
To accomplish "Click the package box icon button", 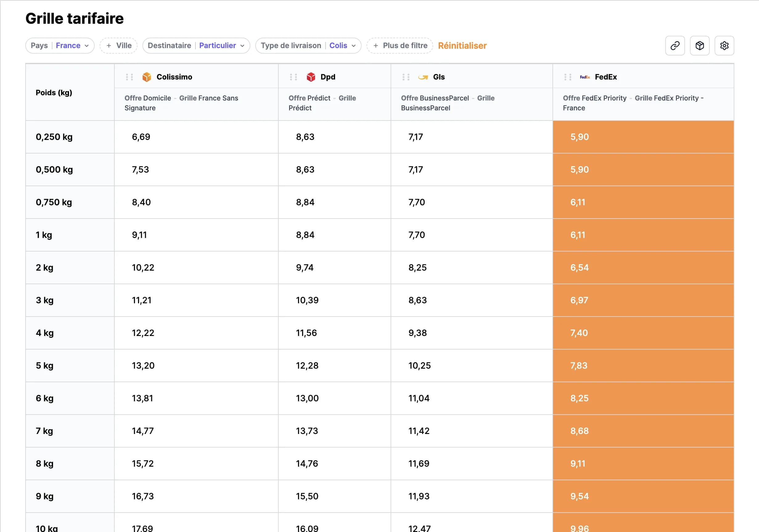I will click(x=700, y=46).
